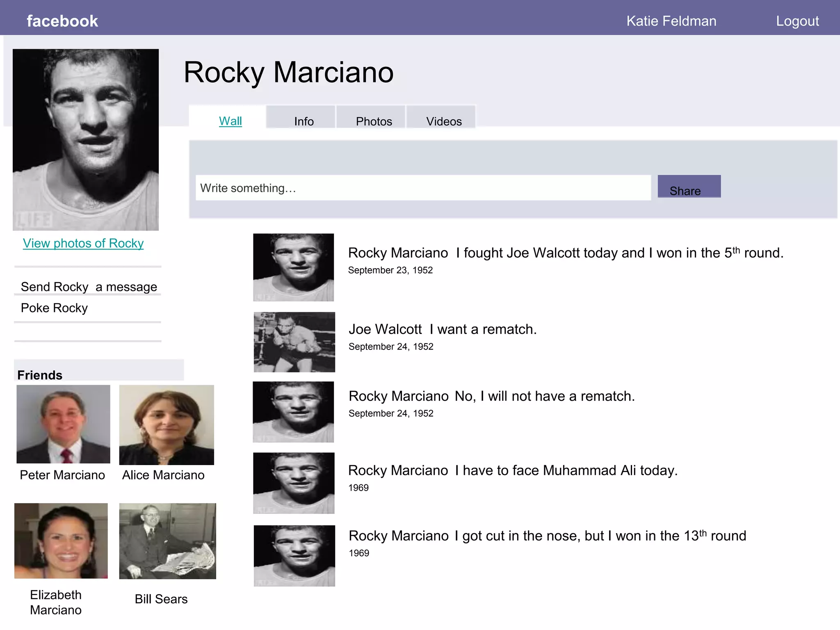
Task: Click the Write something text field
Action: pos(422,188)
